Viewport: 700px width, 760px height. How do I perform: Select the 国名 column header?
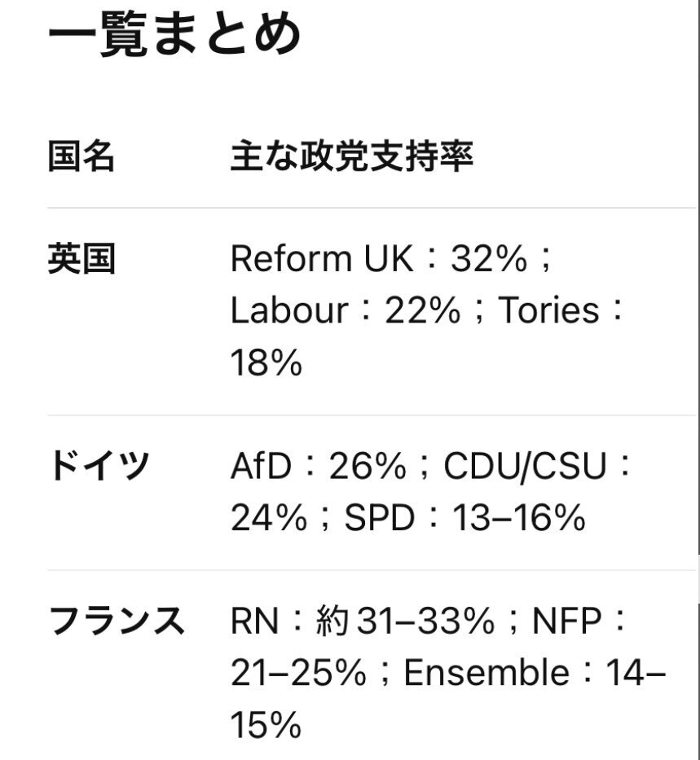(81, 156)
